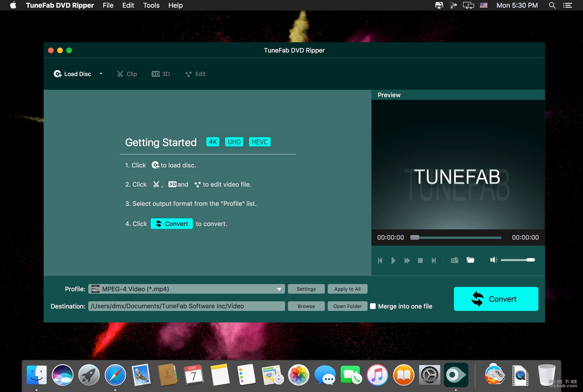Open the Apple menu

coord(13,5)
